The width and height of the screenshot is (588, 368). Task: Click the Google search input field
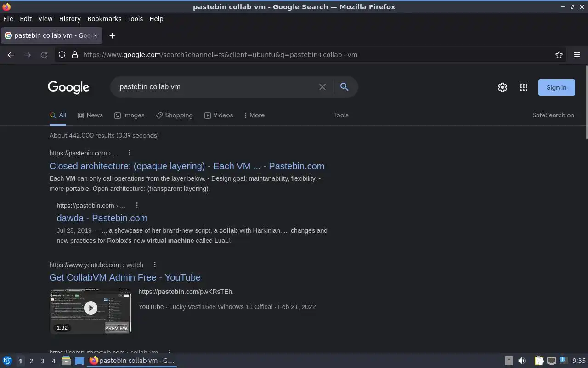pyautogui.click(x=216, y=86)
